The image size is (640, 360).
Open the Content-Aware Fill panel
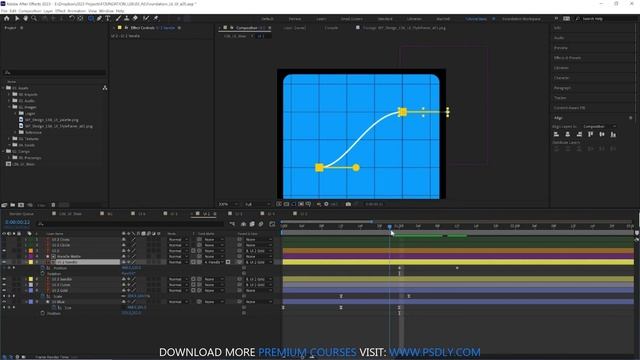point(569,108)
